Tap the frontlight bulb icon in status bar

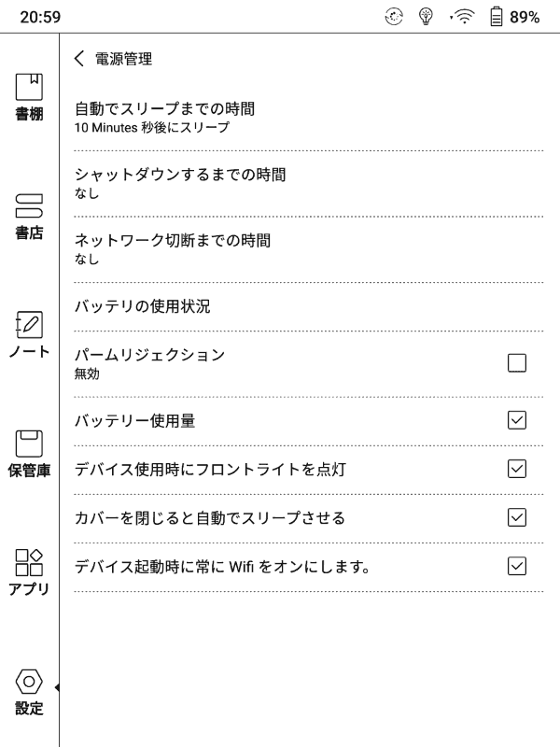click(425, 14)
